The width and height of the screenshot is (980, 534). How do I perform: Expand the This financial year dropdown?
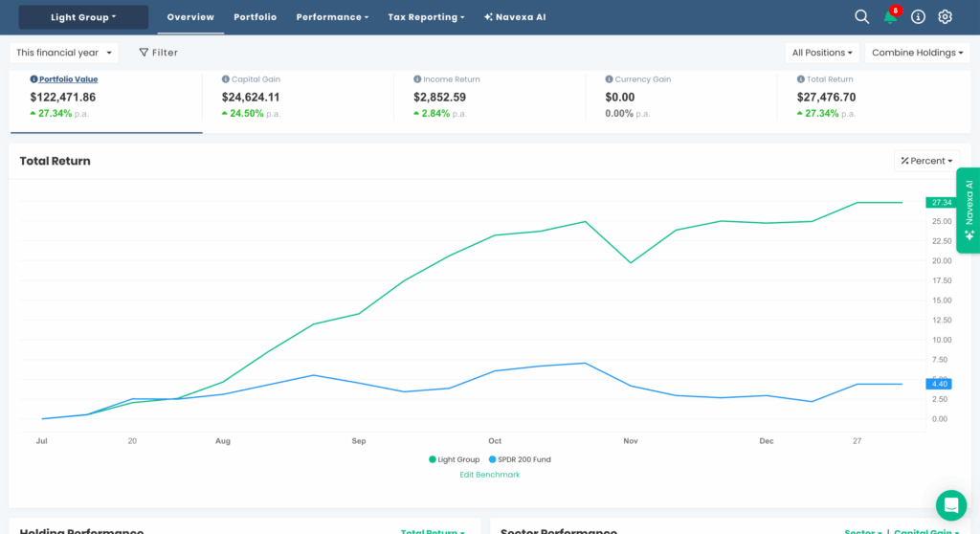pos(64,53)
